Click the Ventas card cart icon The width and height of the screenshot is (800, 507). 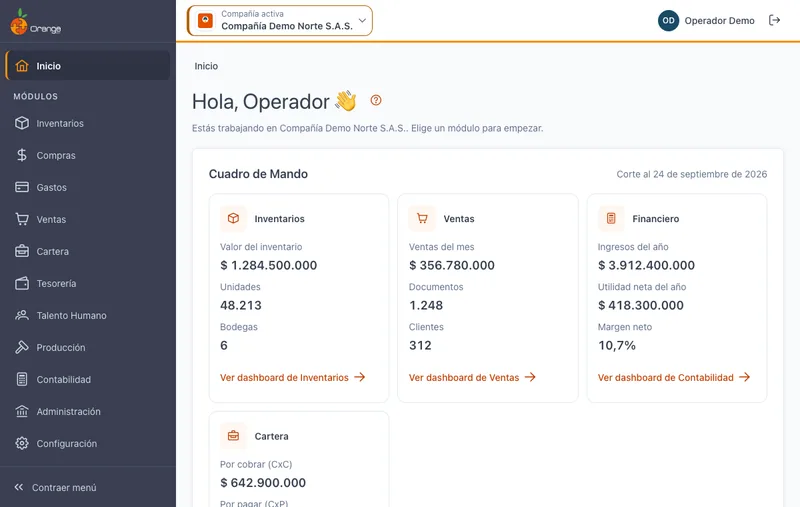422,218
